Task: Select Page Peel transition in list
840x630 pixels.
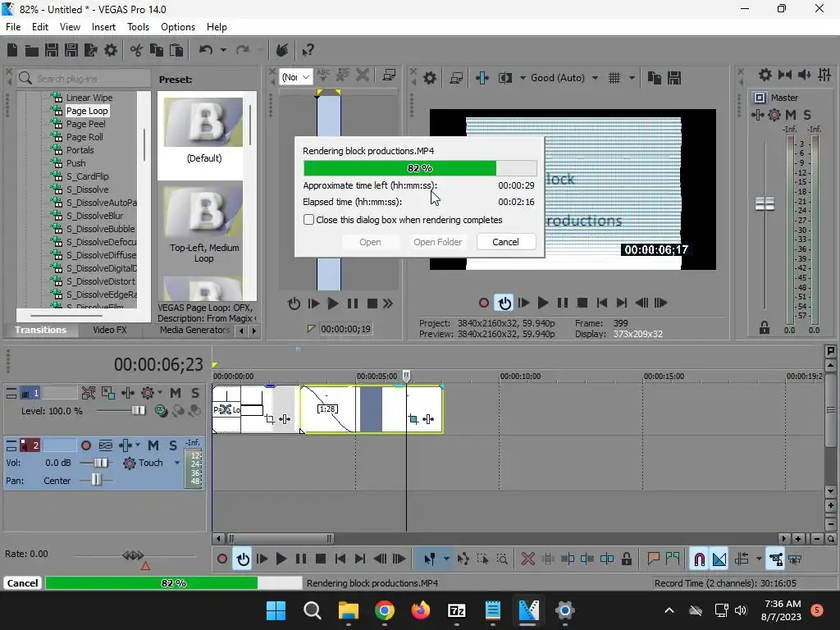Action: click(85, 125)
